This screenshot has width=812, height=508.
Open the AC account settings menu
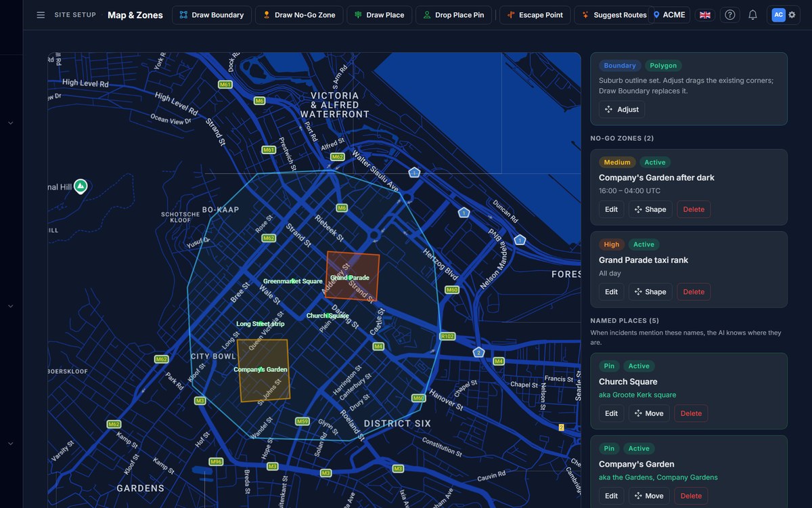point(784,15)
